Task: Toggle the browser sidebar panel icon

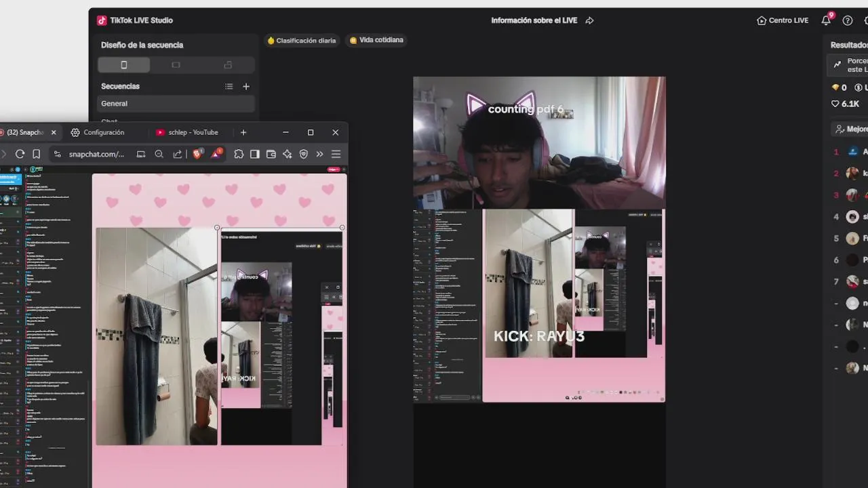Action: click(x=255, y=154)
